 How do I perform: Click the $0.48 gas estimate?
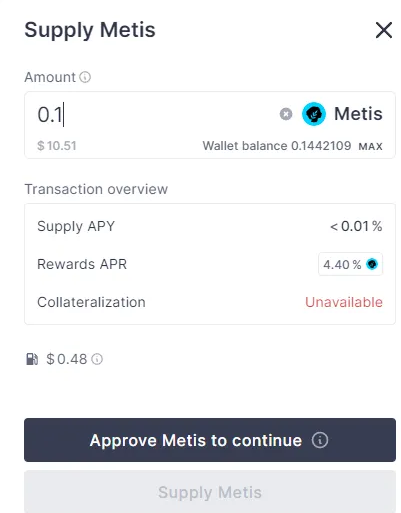[67, 359]
